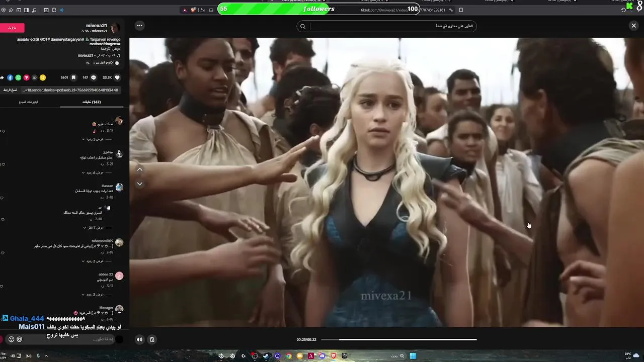The width and height of the screenshot is (644, 362).
Task: Close the TikTok video viewer
Action: click(x=633, y=26)
